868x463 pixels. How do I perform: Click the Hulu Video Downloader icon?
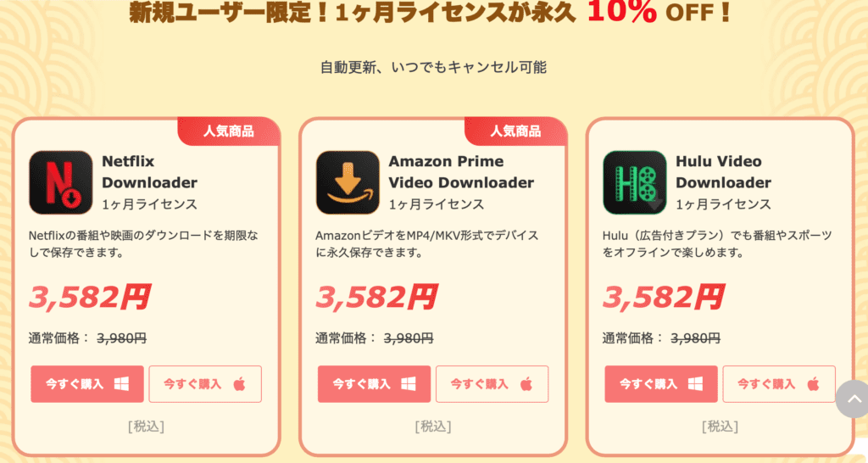(x=634, y=182)
